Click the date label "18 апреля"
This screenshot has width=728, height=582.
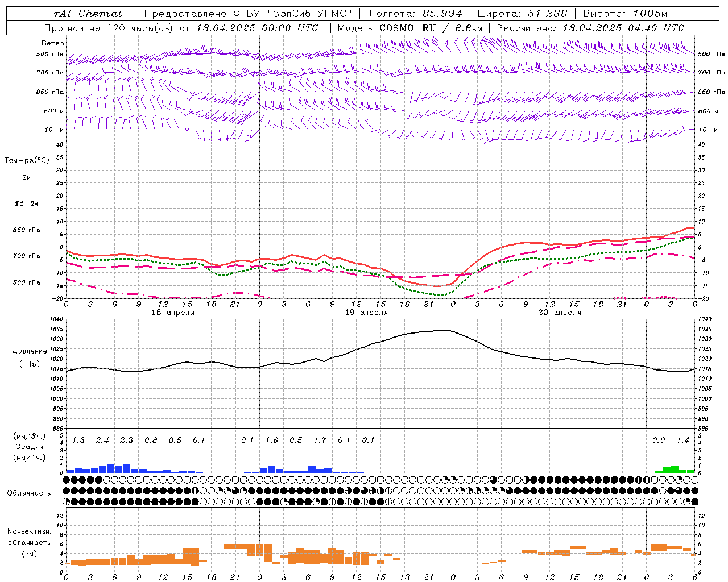(173, 313)
